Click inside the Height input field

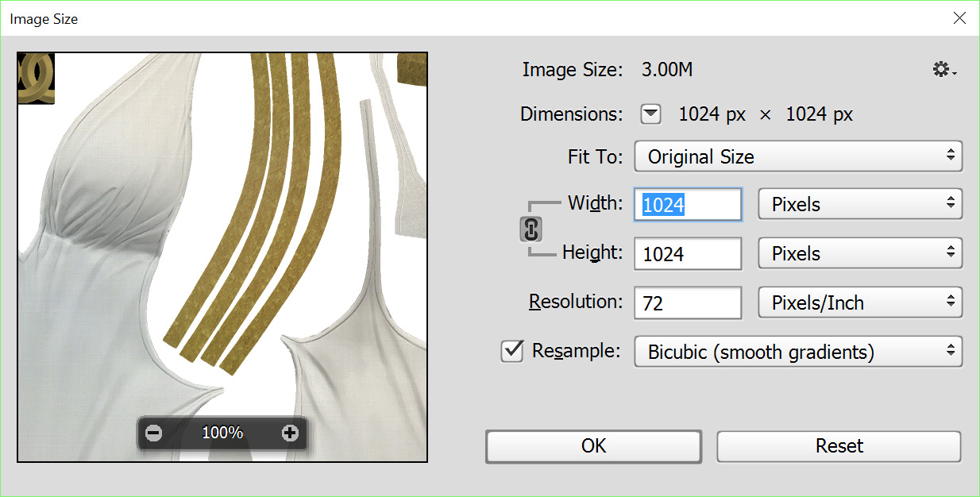click(x=688, y=254)
